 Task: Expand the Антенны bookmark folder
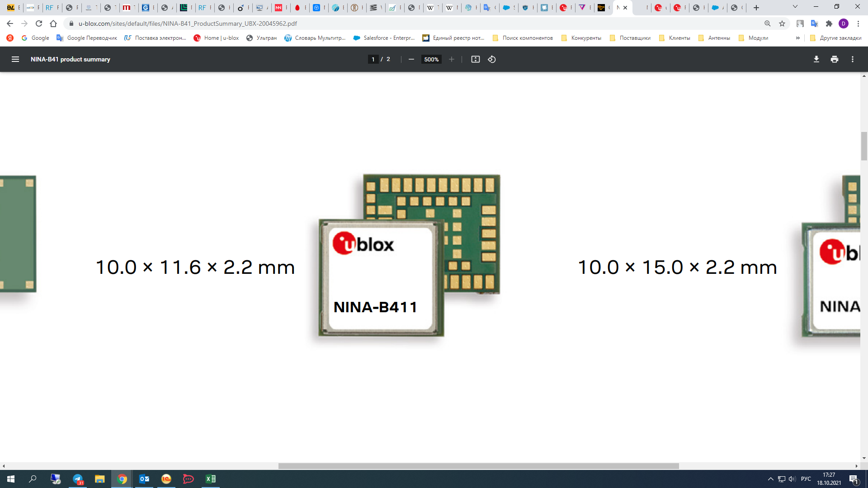(714, 38)
